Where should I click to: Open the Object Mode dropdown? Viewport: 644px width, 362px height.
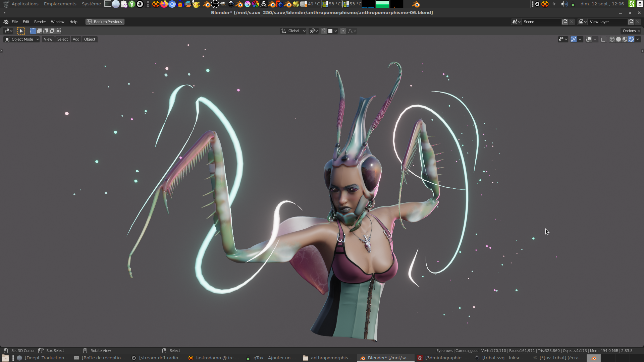tap(21, 39)
